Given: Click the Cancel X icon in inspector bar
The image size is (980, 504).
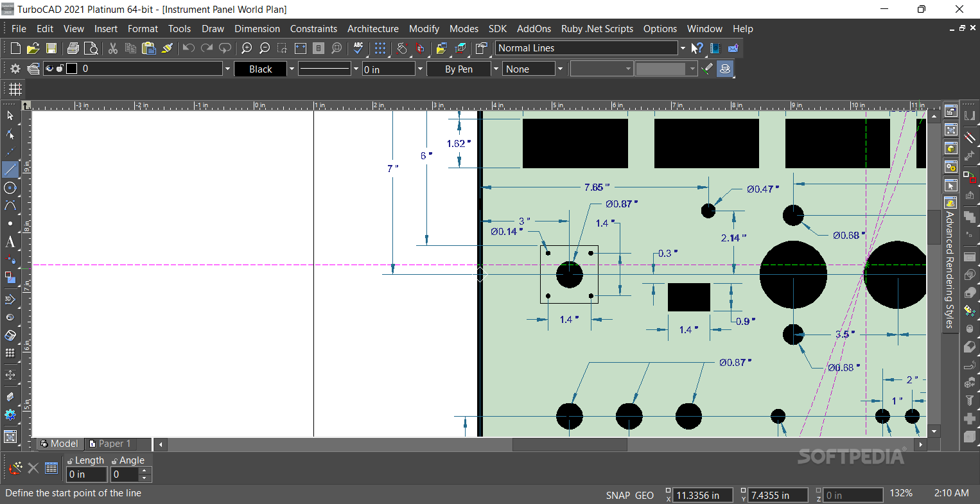Looking at the screenshot, I should (x=33, y=468).
